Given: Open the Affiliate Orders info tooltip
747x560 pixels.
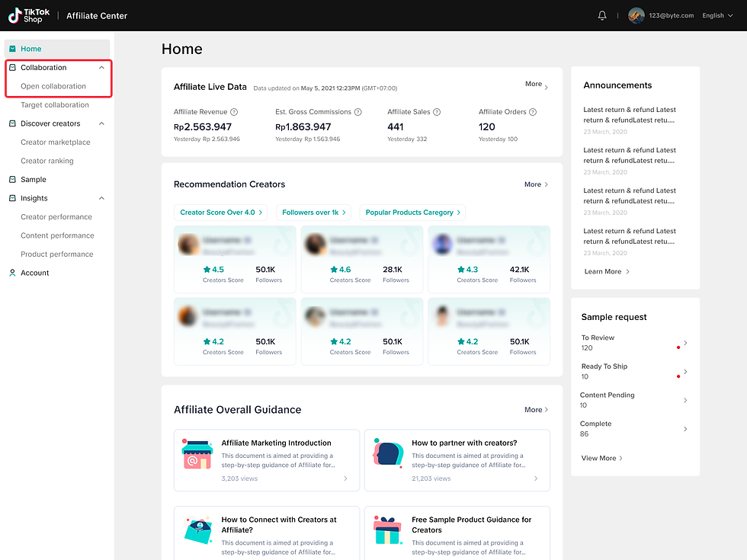Looking at the screenshot, I should (533, 111).
